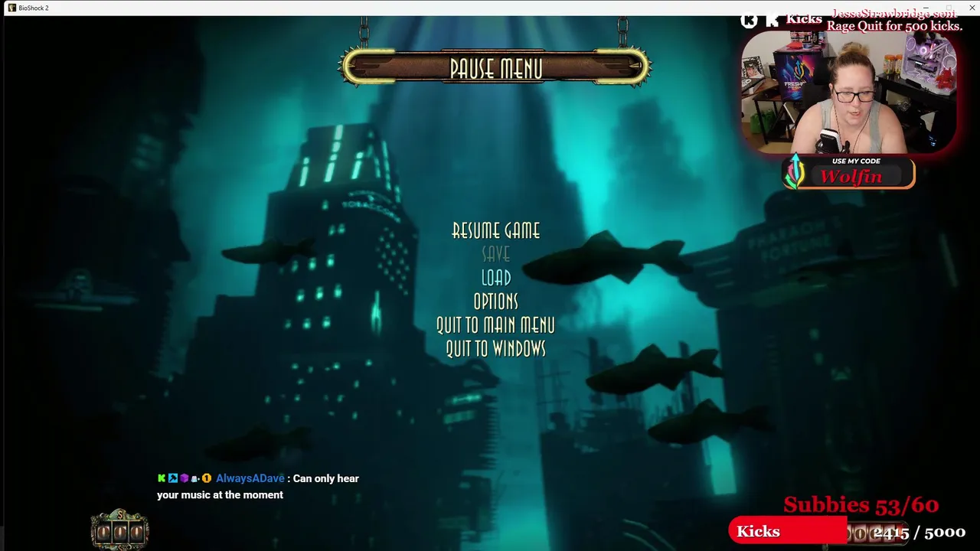Click the 'Rage Quit for 500 kicks.' alert text
The image size is (980, 551).
click(894, 26)
